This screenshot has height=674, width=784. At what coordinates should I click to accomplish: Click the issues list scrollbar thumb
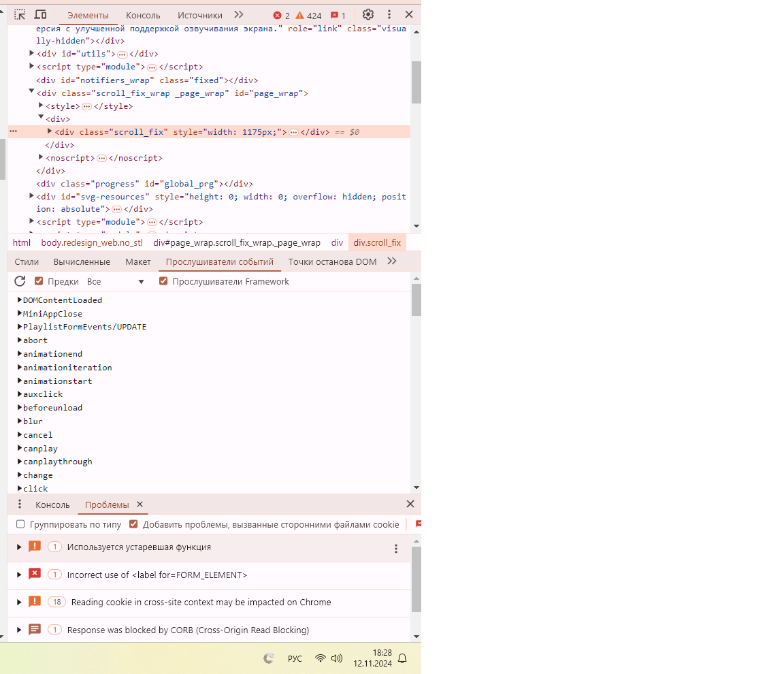[416, 579]
